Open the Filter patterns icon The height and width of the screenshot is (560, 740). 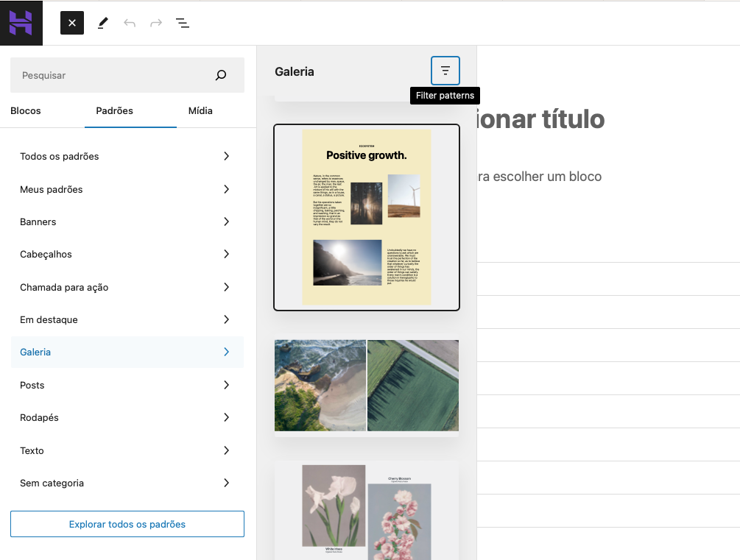(x=445, y=70)
